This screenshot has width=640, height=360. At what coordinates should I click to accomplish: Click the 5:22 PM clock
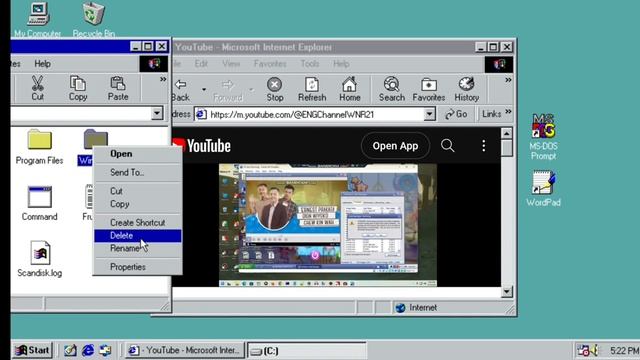pyautogui.click(x=624, y=350)
